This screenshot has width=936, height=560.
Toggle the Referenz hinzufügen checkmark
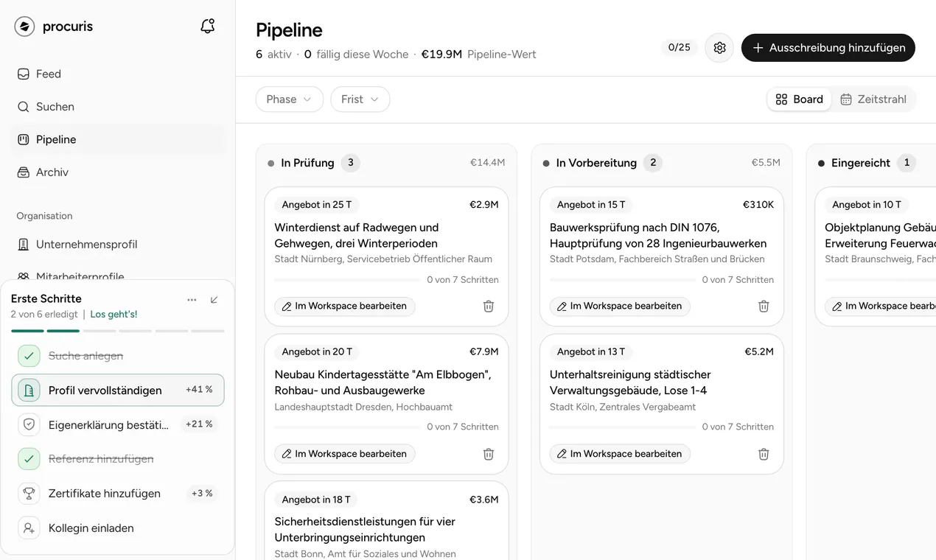pyautogui.click(x=29, y=459)
